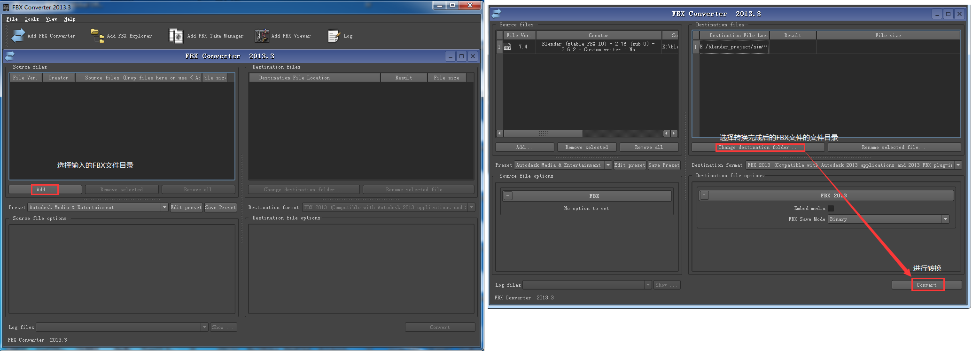The height and width of the screenshot is (360, 980).
Task: Collapse the FBX 2013 destination options section
Action: (704, 195)
